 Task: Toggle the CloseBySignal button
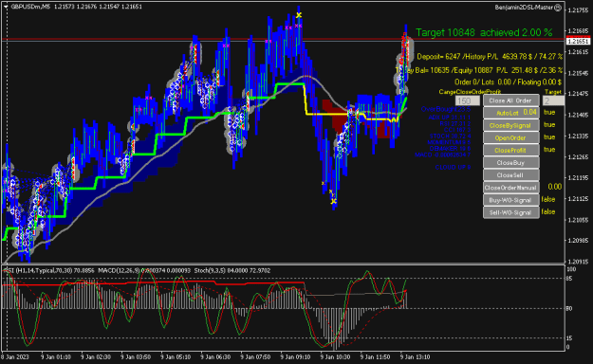tap(511, 125)
